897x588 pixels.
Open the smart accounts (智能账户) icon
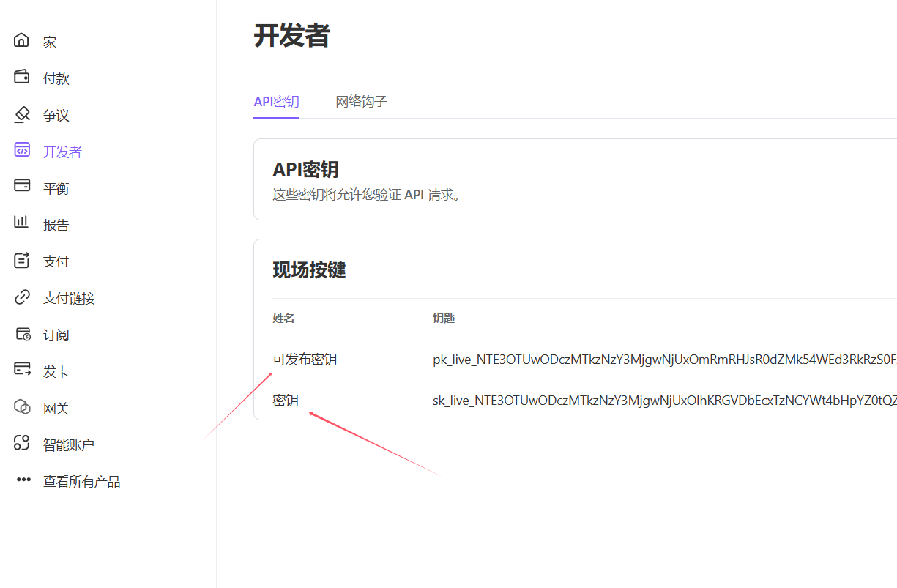(x=22, y=443)
